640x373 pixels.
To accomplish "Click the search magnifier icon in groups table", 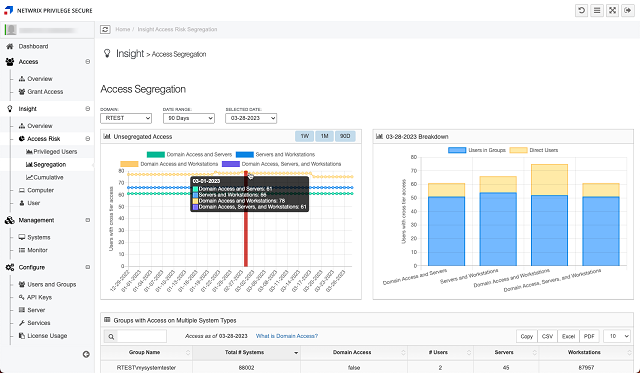I will coord(111,337).
